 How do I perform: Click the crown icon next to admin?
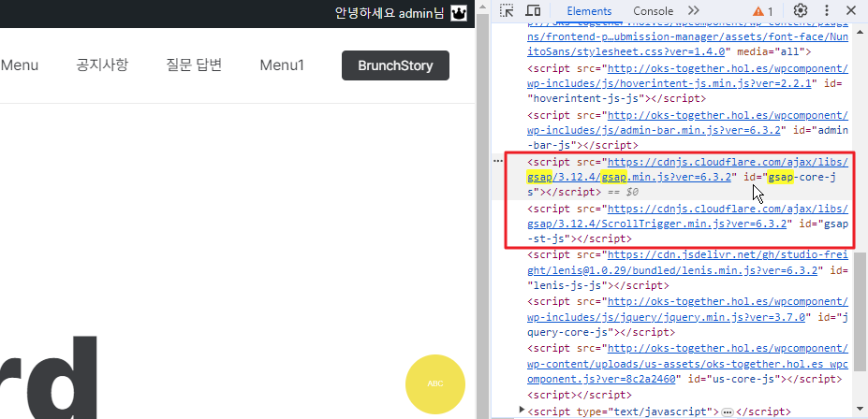tap(459, 13)
